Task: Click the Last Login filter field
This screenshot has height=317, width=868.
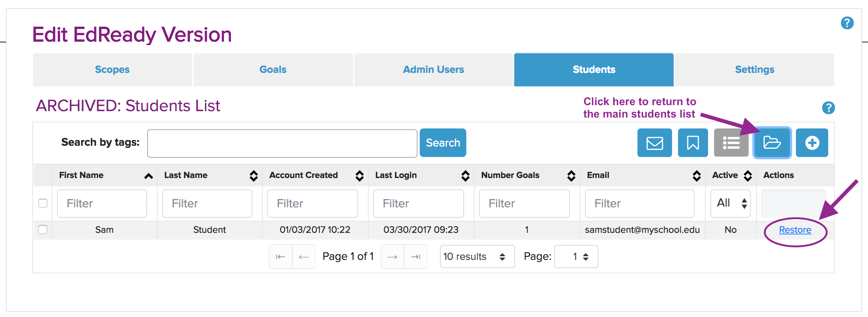Action: (419, 204)
